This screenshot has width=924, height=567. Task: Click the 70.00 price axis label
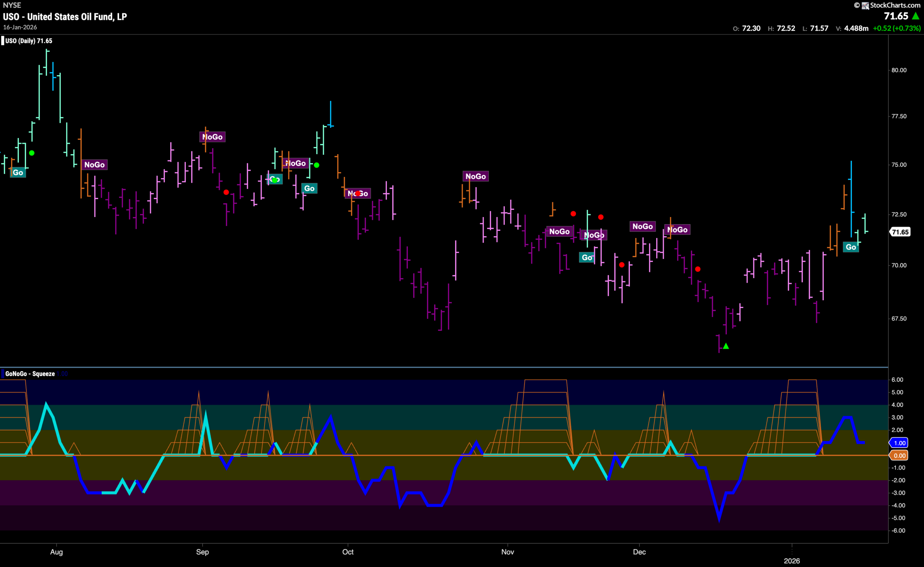(x=899, y=265)
